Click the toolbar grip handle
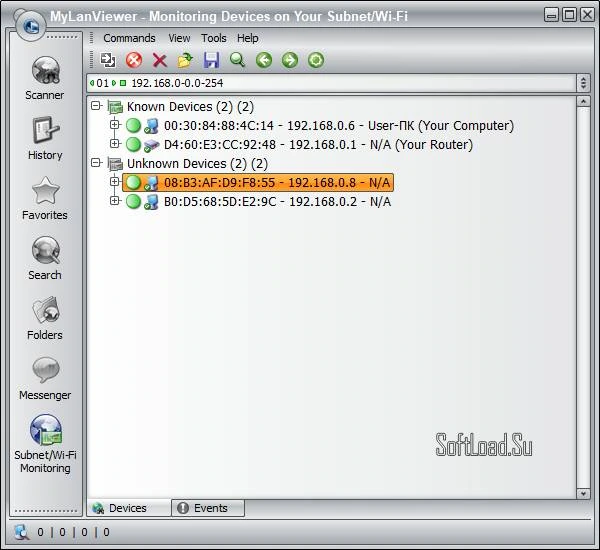 coord(91,60)
